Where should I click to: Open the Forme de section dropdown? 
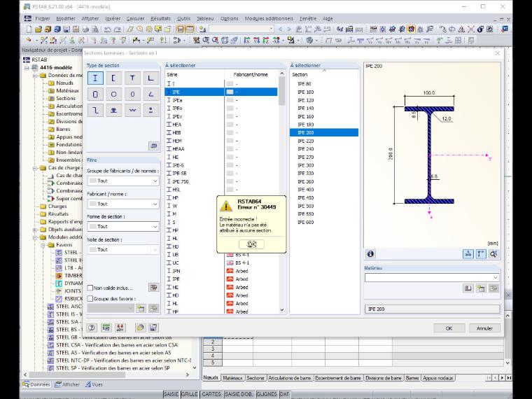(x=123, y=226)
